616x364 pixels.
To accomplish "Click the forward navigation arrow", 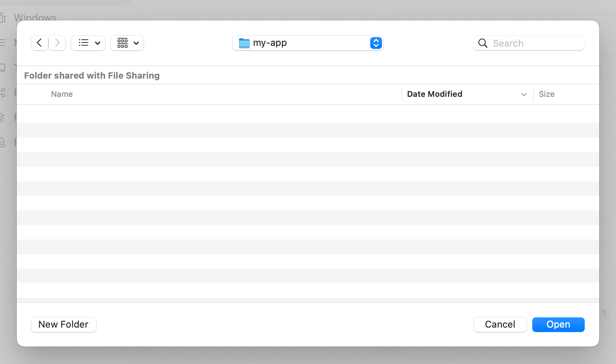I will point(57,43).
